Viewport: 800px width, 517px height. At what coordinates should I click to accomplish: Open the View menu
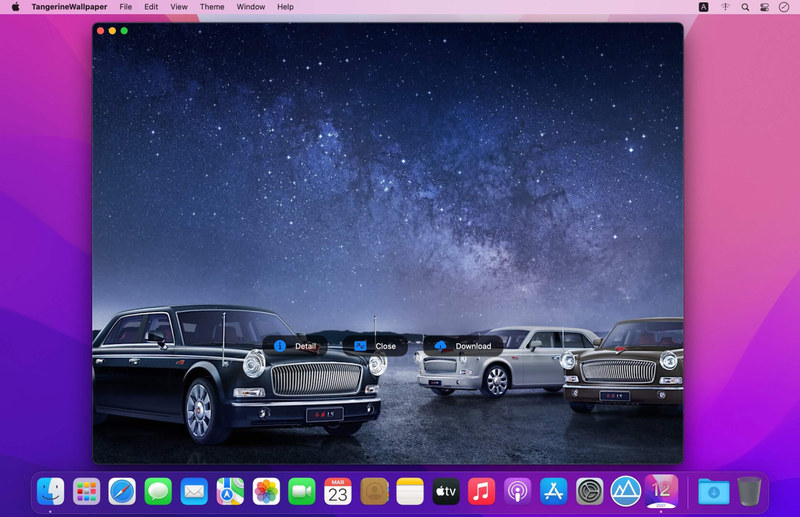[179, 7]
